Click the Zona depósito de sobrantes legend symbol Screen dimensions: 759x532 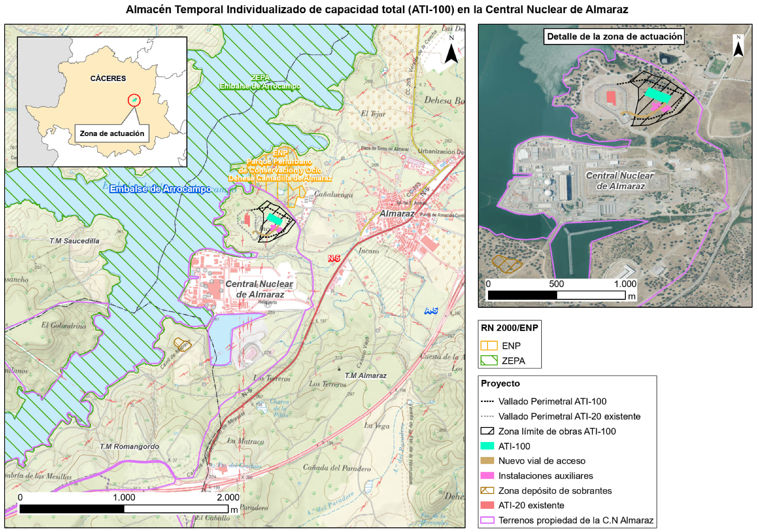487,491
